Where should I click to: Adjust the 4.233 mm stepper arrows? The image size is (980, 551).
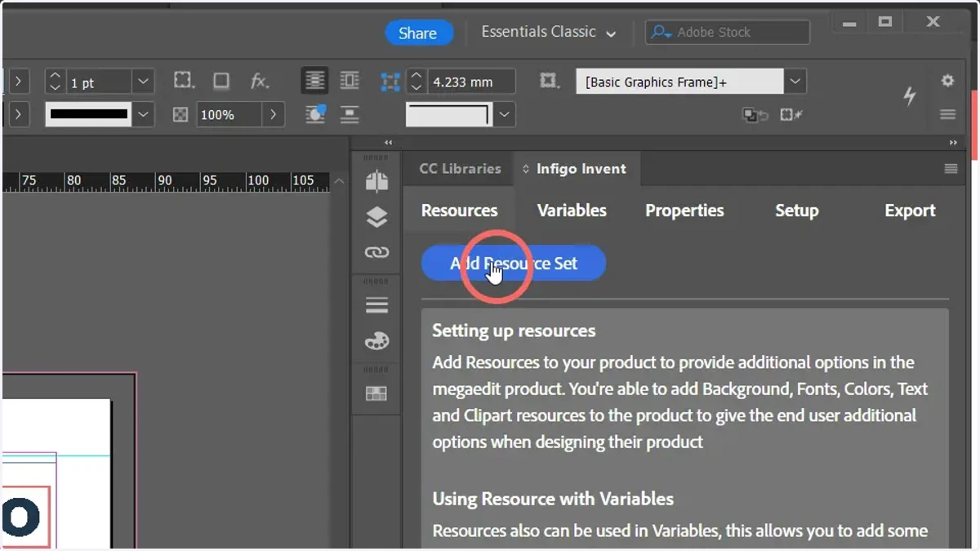(x=416, y=82)
